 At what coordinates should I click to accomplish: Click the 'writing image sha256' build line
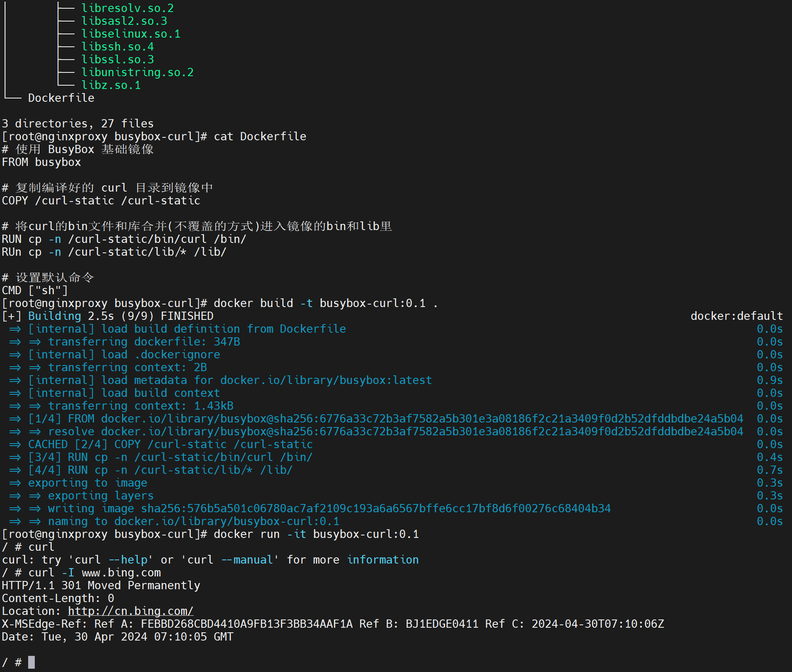[329, 509]
